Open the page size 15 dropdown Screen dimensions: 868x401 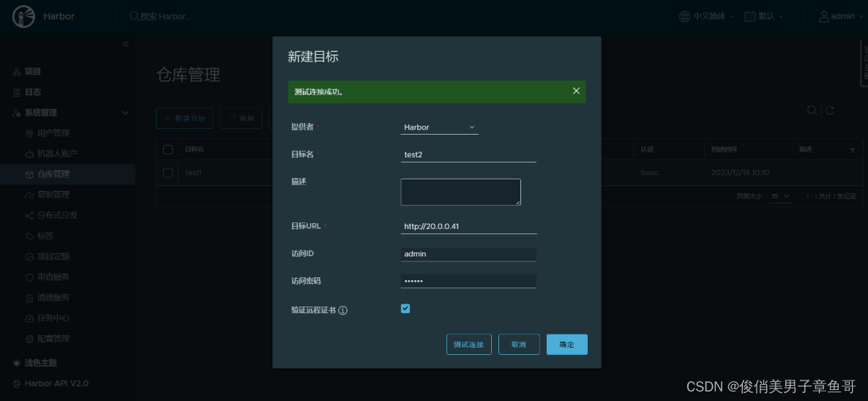pos(780,196)
